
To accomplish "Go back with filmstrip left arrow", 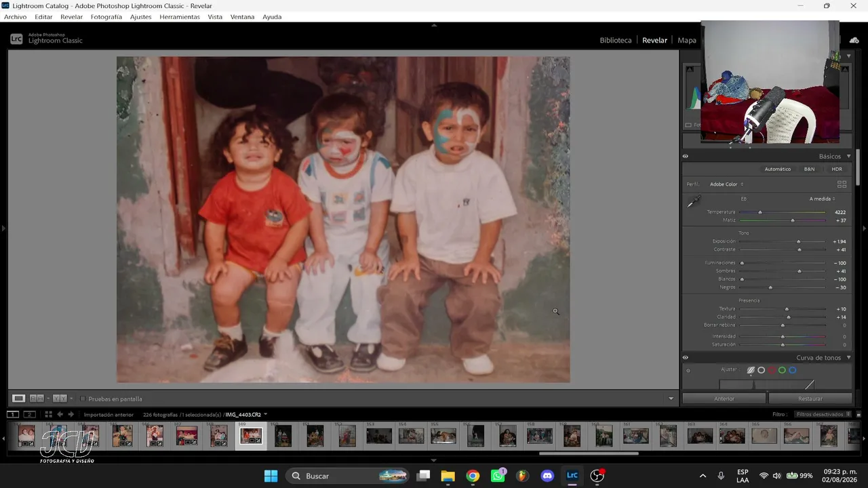I will 60,414.
